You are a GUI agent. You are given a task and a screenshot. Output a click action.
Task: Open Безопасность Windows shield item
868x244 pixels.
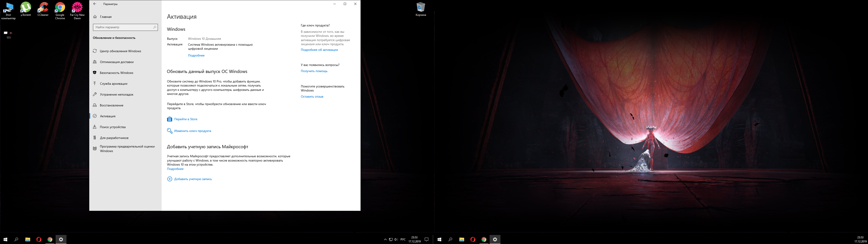[x=116, y=73]
